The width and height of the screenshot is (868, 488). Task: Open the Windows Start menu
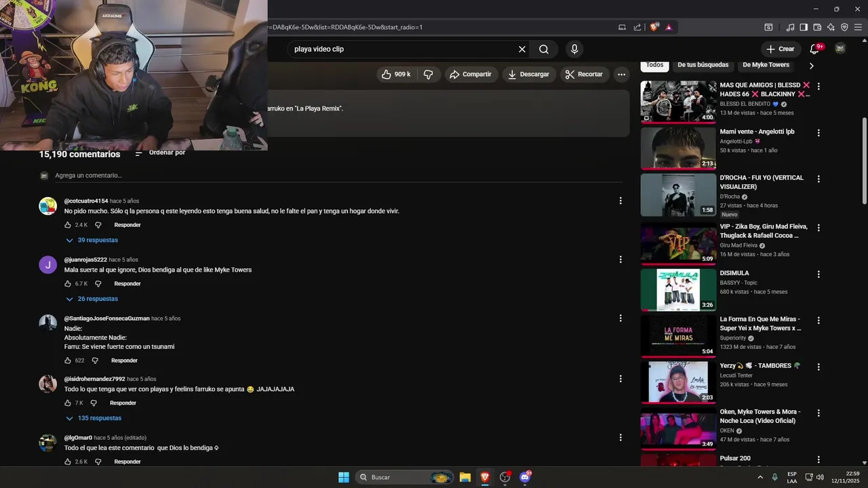point(344,477)
